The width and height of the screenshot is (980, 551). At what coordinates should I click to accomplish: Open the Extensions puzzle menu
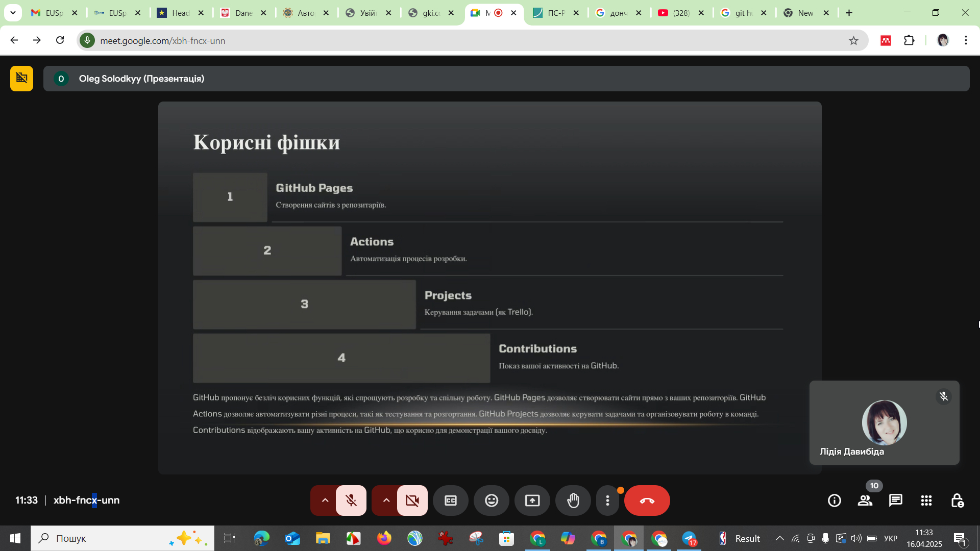tap(909, 40)
